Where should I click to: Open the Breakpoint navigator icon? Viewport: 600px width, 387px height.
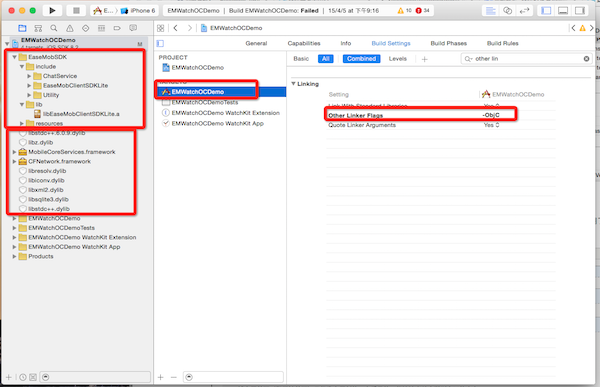point(117,28)
